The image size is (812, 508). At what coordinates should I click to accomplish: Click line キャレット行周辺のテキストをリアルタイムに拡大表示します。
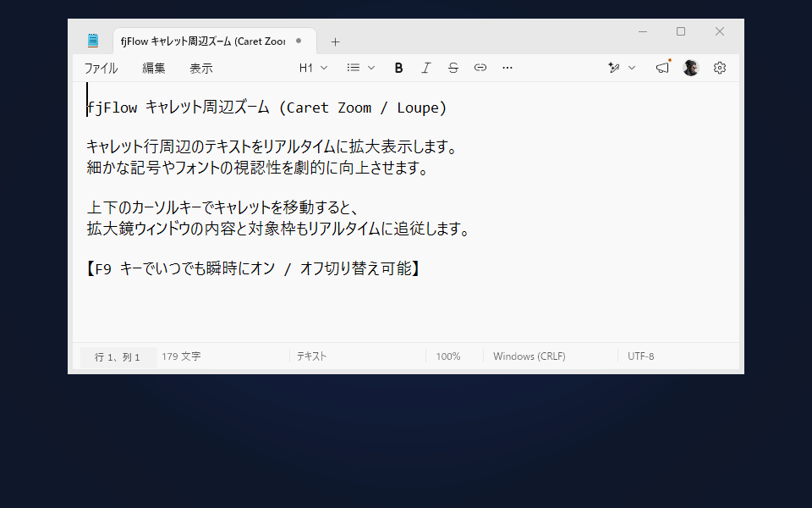click(x=272, y=146)
